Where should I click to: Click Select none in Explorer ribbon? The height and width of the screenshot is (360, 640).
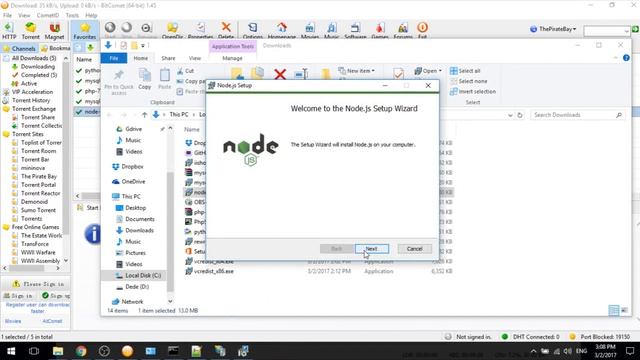(469, 81)
